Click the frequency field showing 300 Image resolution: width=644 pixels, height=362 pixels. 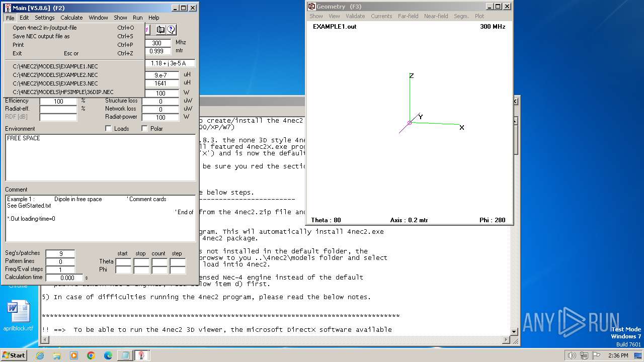158,43
